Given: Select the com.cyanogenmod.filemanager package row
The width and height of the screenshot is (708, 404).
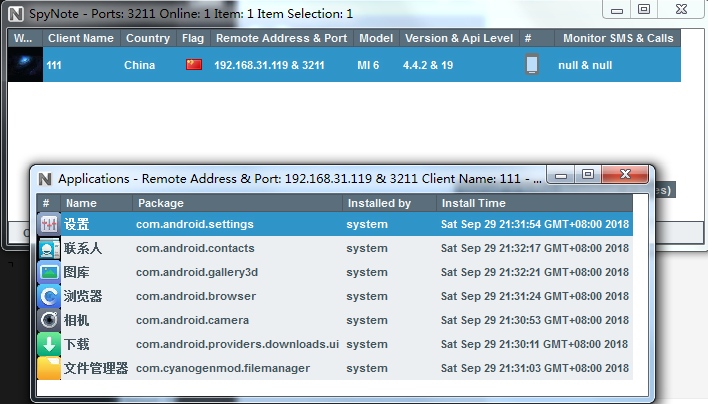Looking at the screenshot, I should [335, 368].
